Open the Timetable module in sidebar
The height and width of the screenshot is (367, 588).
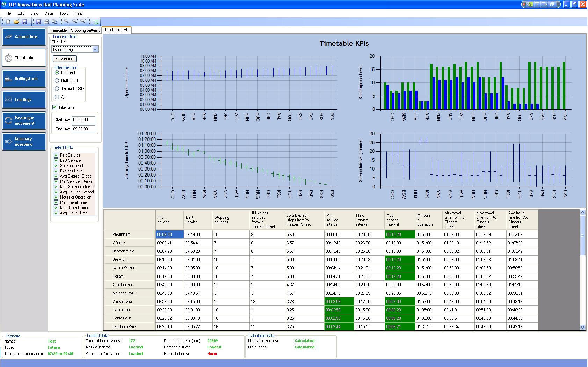click(x=24, y=58)
